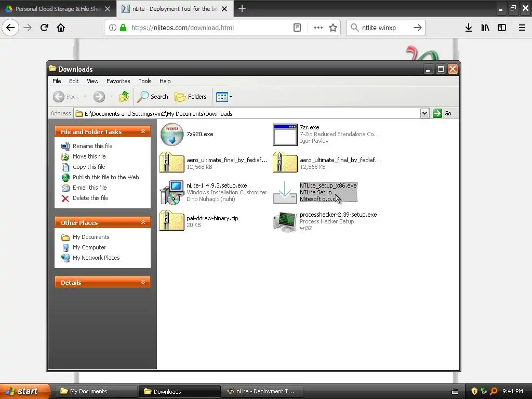The height and width of the screenshot is (399, 532).
Task: Submit search with arrow in search box
Action: [x=418, y=28]
